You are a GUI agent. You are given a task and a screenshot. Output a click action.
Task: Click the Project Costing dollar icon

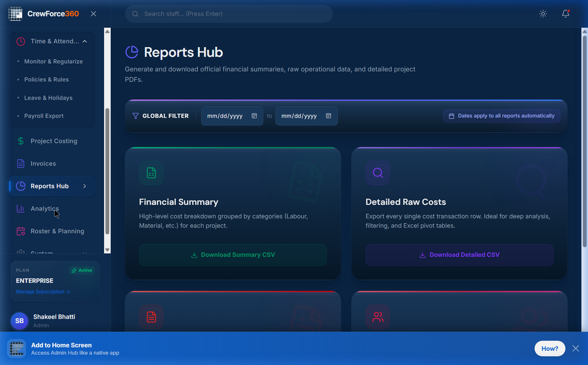(20, 141)
